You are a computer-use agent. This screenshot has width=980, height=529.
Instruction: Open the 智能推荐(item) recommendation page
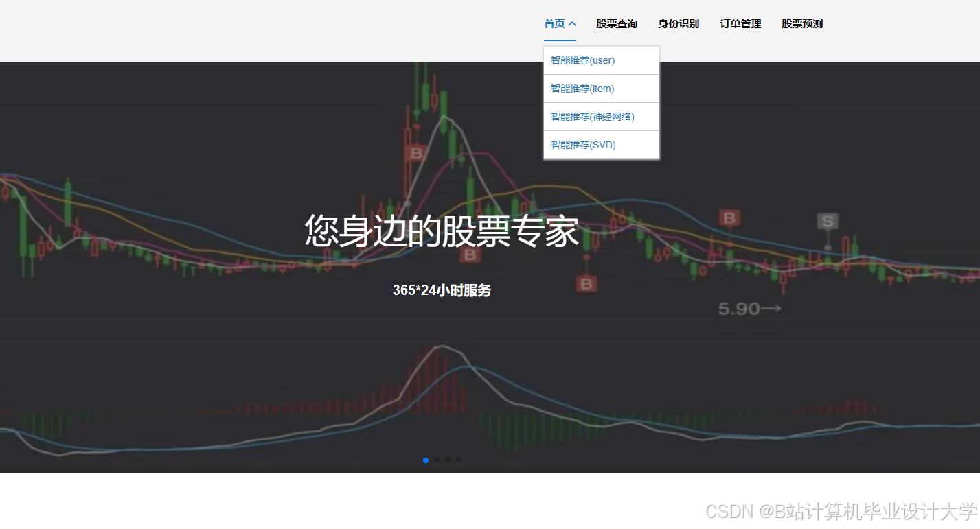pos(581,88)
